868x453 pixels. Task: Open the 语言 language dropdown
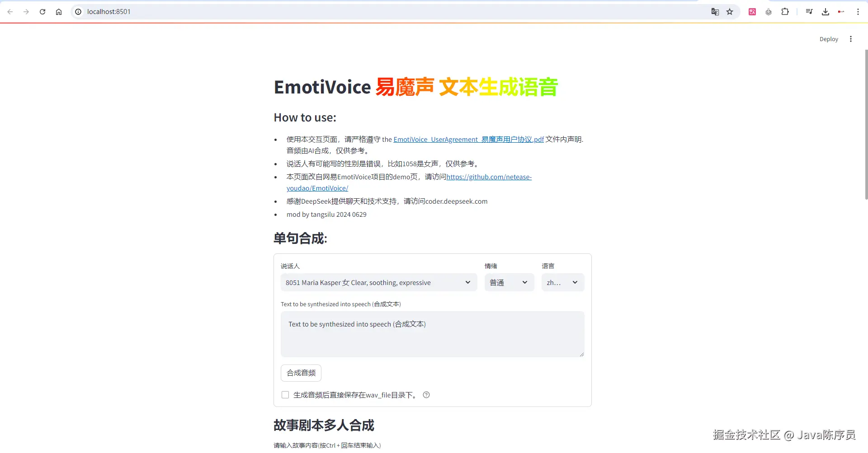point(563,282)
